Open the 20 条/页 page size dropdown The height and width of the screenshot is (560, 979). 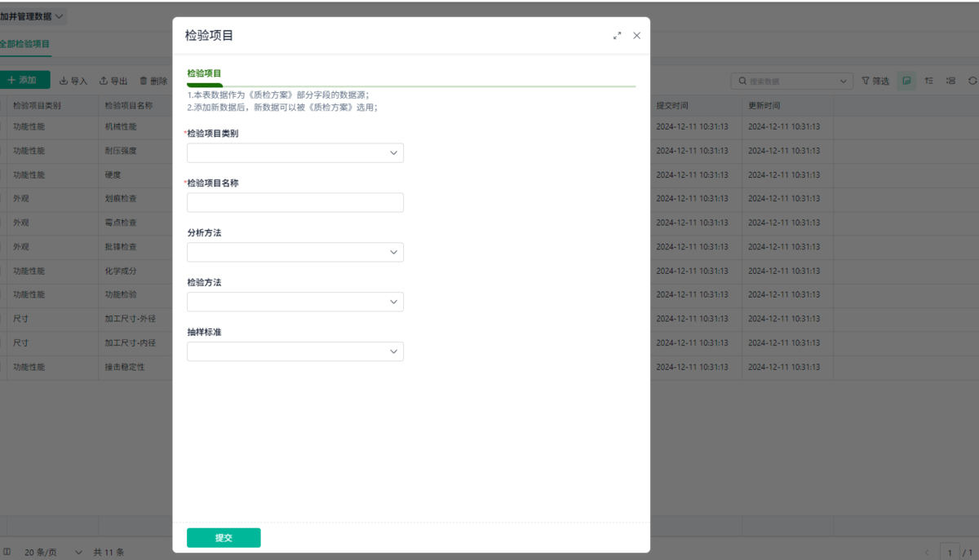tap(53, 553)
